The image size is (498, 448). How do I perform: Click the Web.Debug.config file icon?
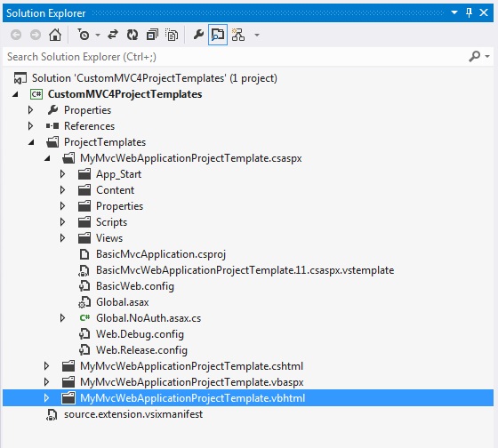84,334
